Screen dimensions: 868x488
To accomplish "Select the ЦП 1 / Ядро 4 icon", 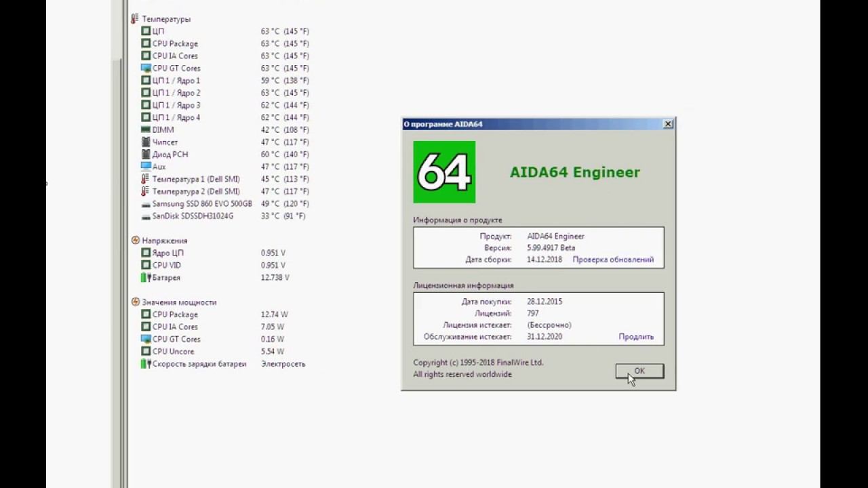I will click(x=146, y=117).
